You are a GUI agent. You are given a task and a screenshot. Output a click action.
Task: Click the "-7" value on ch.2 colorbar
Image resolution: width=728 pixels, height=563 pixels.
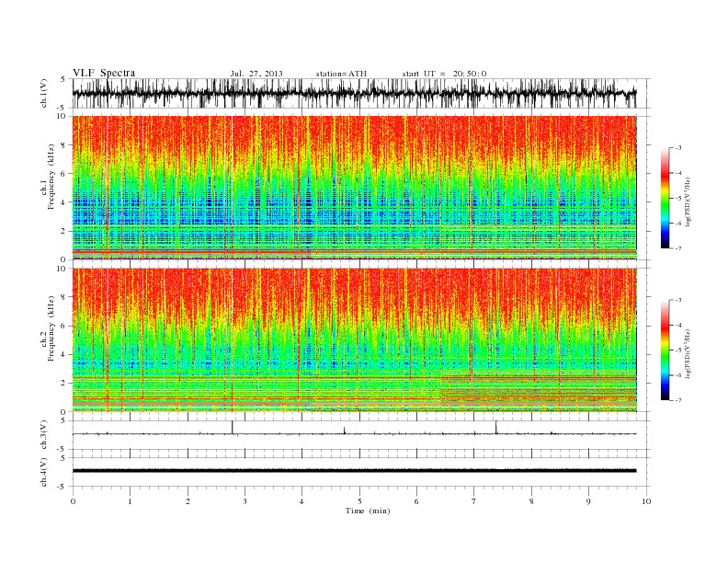[677, 400]
